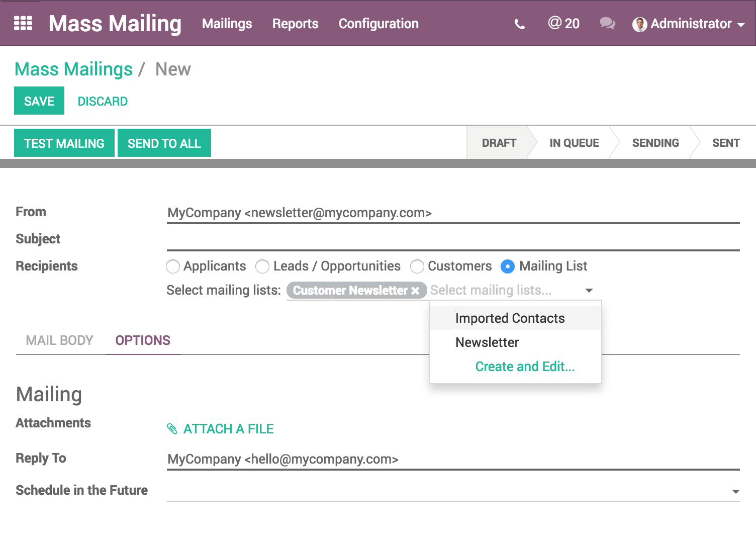Viewport: 756px width, 539px height.
Task: Pick Imported Contacts from the list
Action: [510, 318]
